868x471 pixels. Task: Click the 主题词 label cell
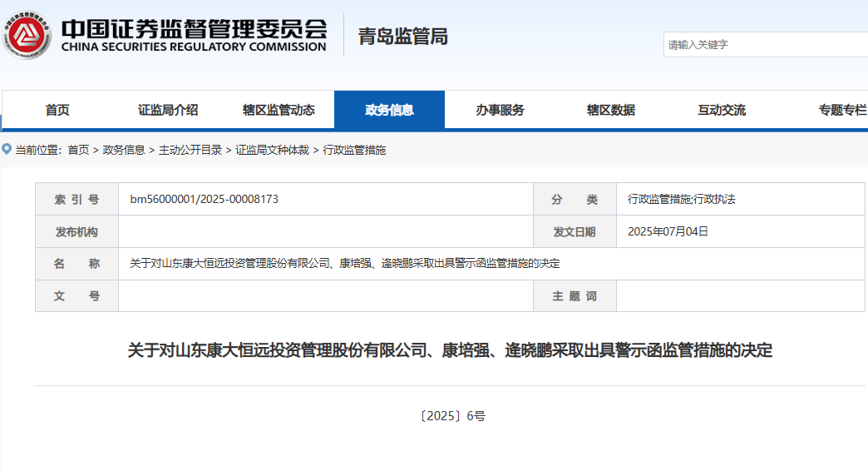[575, 296]
